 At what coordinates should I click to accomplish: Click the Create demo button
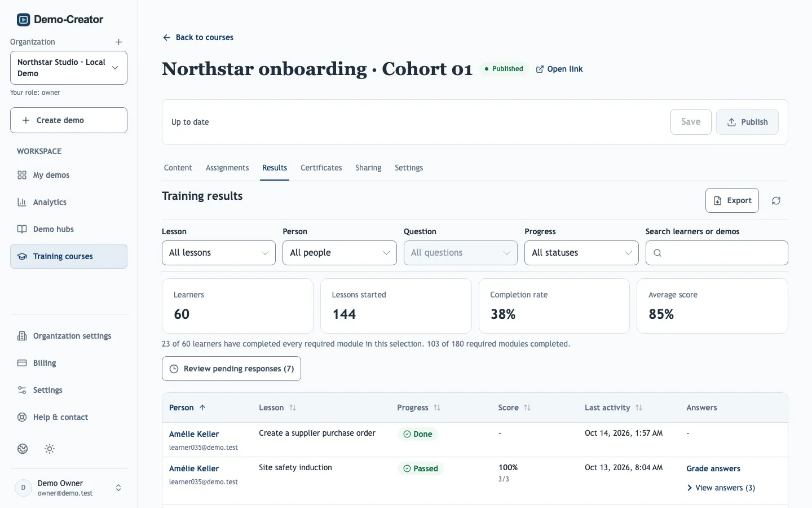coord(69,120)
